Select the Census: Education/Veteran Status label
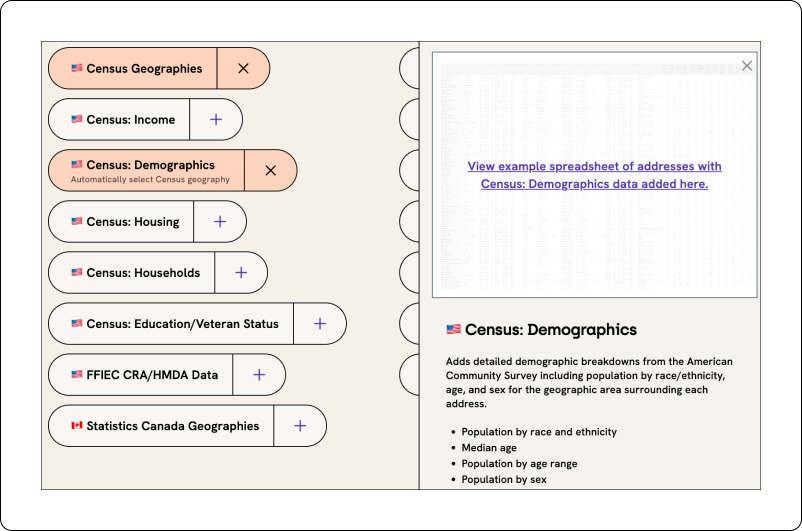 [183, 324]
